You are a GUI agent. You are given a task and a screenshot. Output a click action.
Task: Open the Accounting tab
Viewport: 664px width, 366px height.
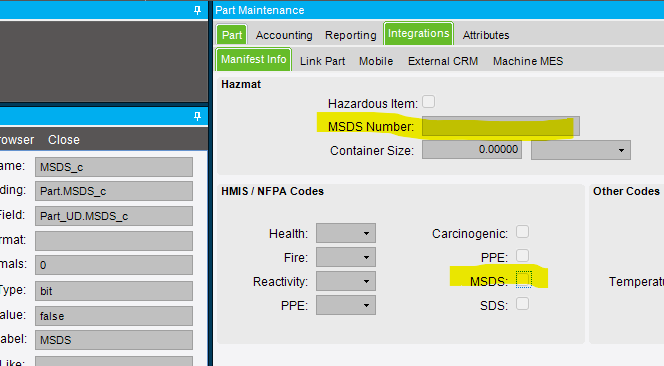[284, 35]
